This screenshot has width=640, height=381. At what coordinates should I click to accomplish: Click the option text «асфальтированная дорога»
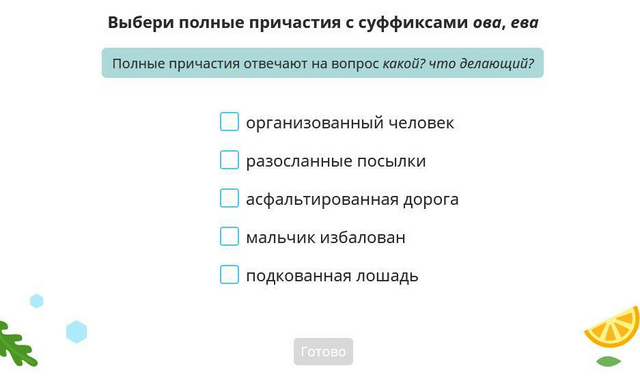pyautogui.click(x=352, y=199)
